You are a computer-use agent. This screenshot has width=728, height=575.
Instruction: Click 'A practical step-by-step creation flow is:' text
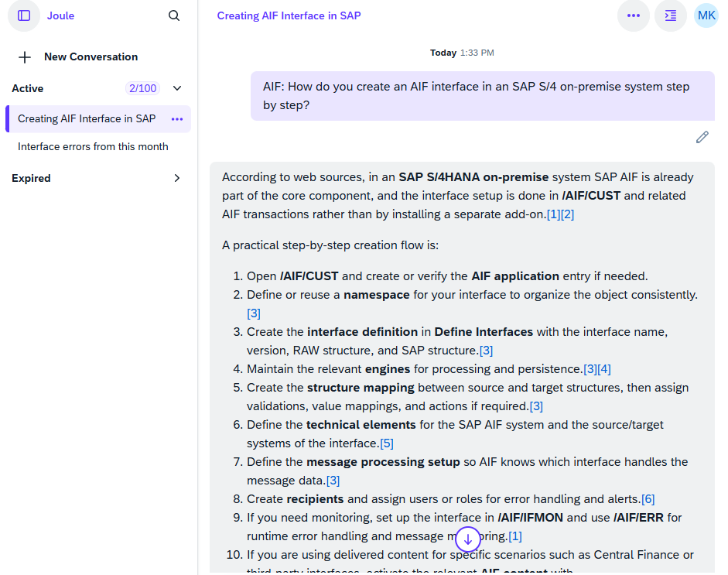point(330,245)
